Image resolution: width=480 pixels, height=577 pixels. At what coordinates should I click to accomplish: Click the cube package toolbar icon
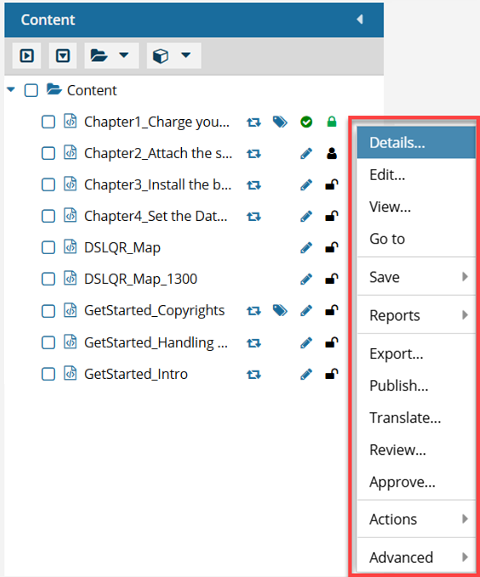tap(160, 56)
